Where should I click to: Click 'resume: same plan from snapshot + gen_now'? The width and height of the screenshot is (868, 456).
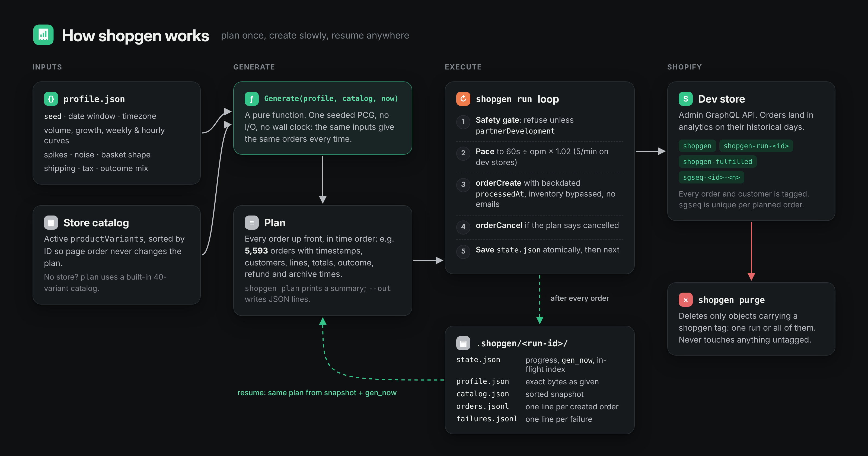tap(317, 392)
